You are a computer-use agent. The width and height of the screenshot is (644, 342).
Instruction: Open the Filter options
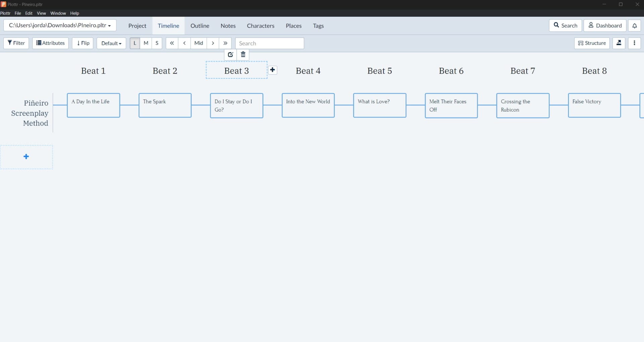pyautogui.click(x=16, y=43)
